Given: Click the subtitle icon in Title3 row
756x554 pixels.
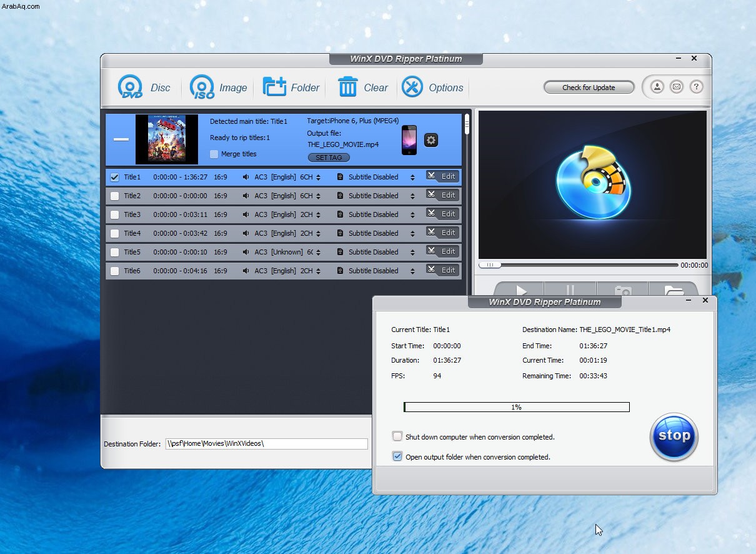Looking at the screenshot, I should 340,214.
